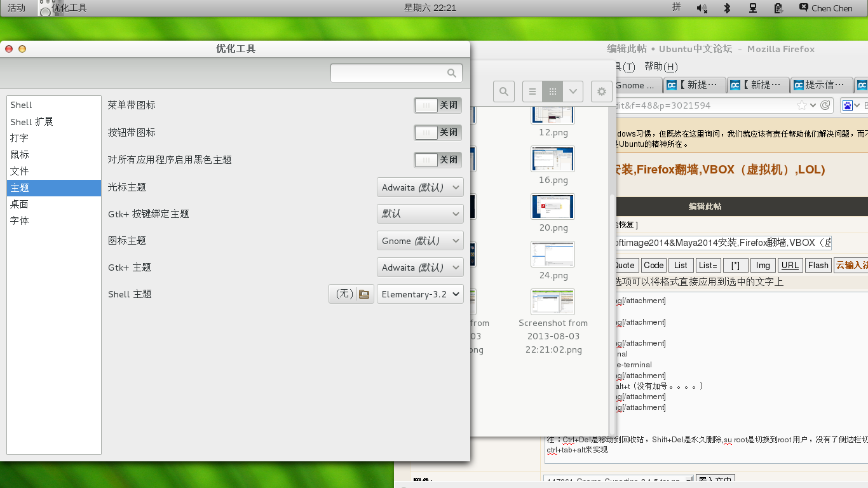Open the wired network status icon

tap(753, 8)
